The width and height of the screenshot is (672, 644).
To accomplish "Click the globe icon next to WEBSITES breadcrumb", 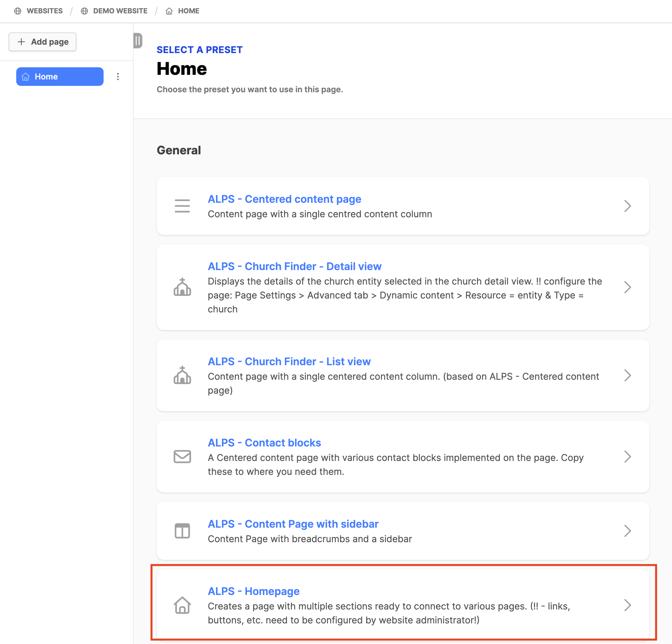I will pos(18,11).
